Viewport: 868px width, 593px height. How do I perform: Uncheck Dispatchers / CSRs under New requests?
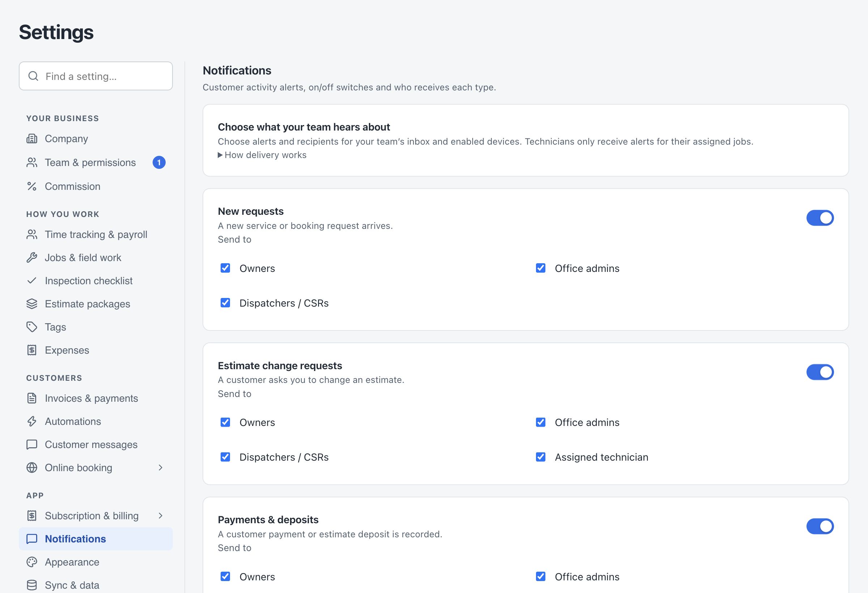pyautogui.click(x=225, y=303)
